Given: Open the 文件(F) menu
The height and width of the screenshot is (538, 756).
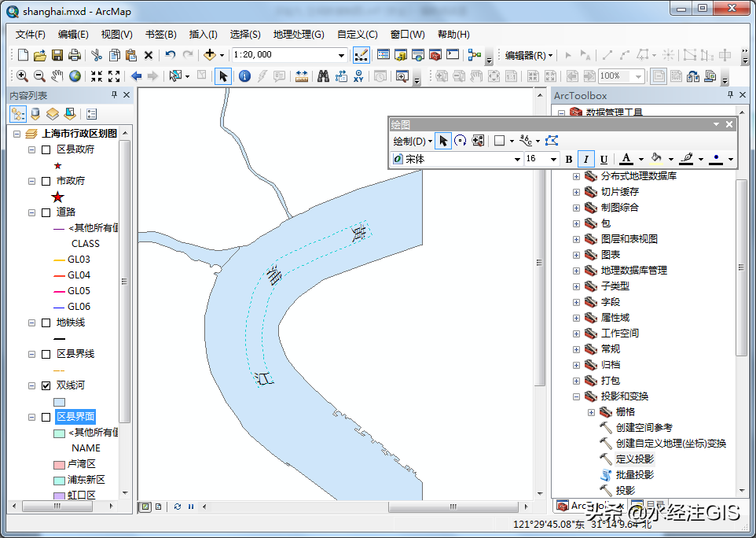Looking at the screenshot, I should tap(30, 35).
